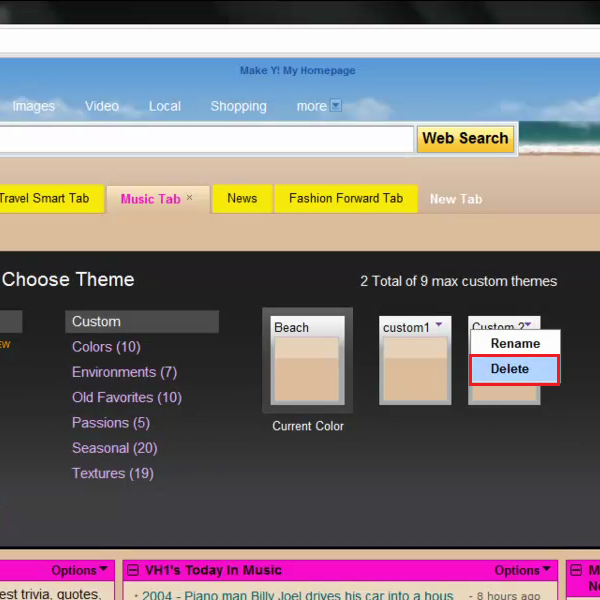Collapse VH1's Today In Music module
The image size is (600, 600).
pos(133,570)
